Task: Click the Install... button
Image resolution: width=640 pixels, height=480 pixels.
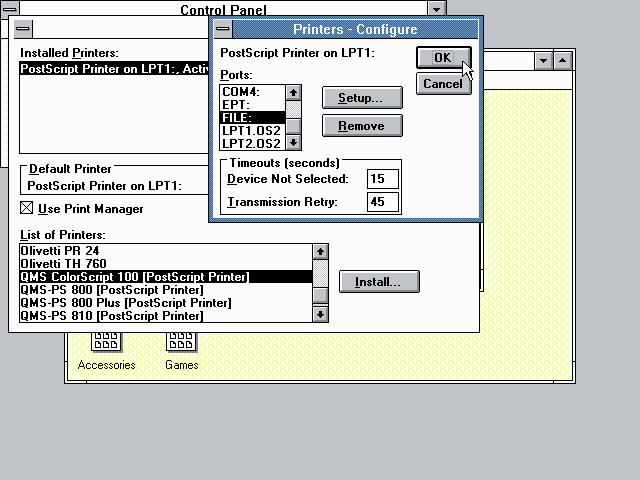Action: point(379,282)
